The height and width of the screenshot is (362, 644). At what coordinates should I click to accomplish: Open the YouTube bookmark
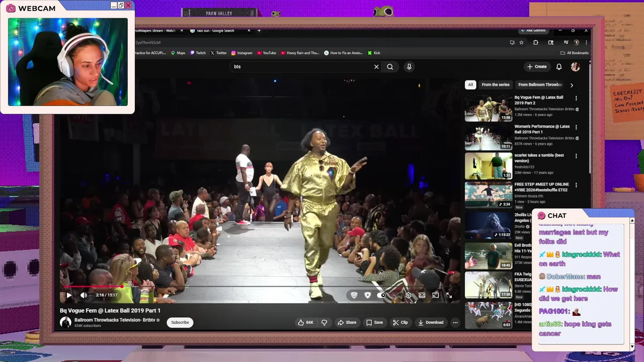coord(266,53)
